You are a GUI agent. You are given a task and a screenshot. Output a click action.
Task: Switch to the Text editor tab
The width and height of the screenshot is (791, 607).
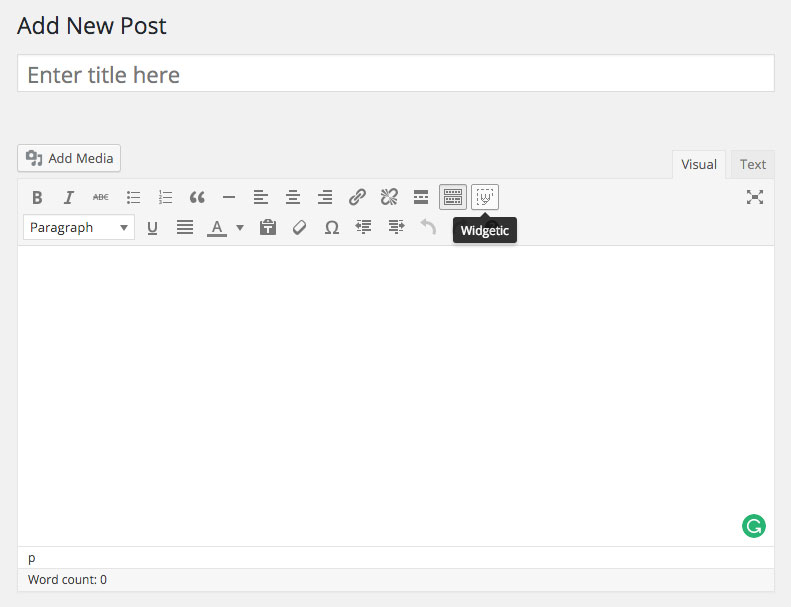coord(753,164)
